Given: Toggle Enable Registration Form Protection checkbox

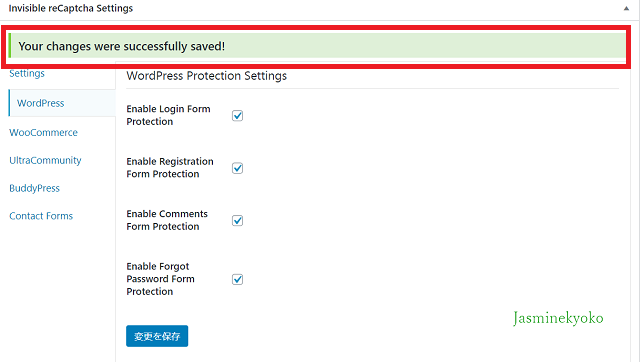Looking at the screenshot, I should [x=237, y=168].
